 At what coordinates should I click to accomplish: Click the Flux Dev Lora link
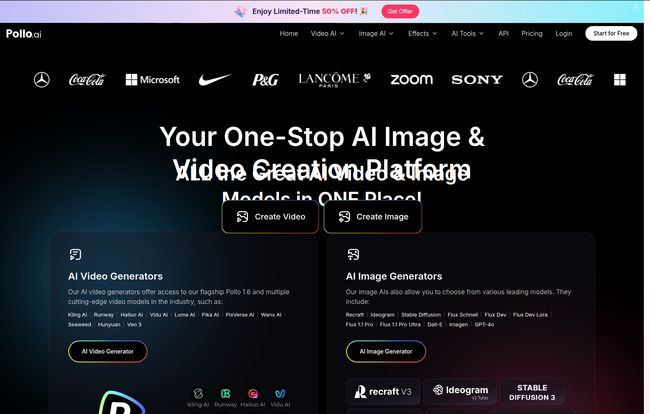[x=530, y=315]
